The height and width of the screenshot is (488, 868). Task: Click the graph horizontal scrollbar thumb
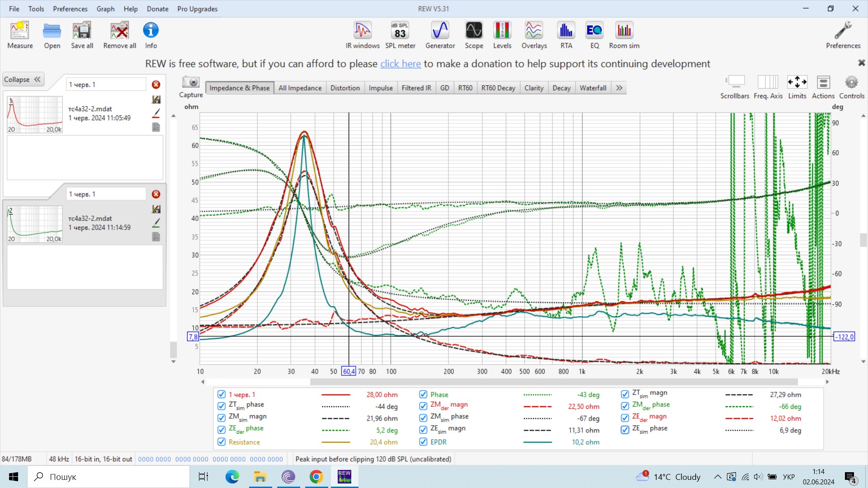(x=554, y=382)
